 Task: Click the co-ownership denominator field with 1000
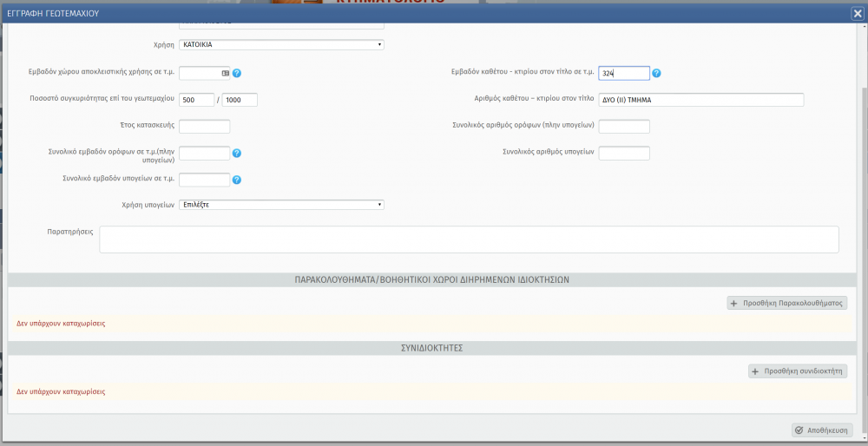coord(240,100)
